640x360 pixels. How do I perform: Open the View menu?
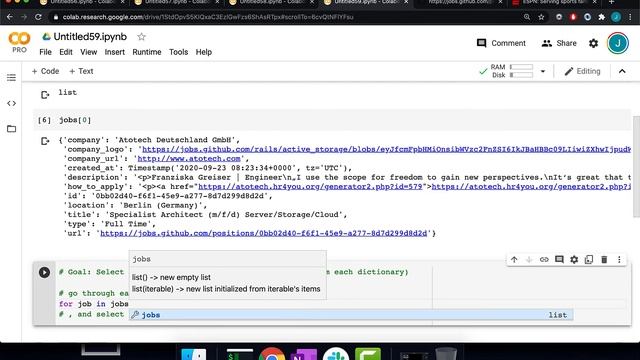[89, 52]
